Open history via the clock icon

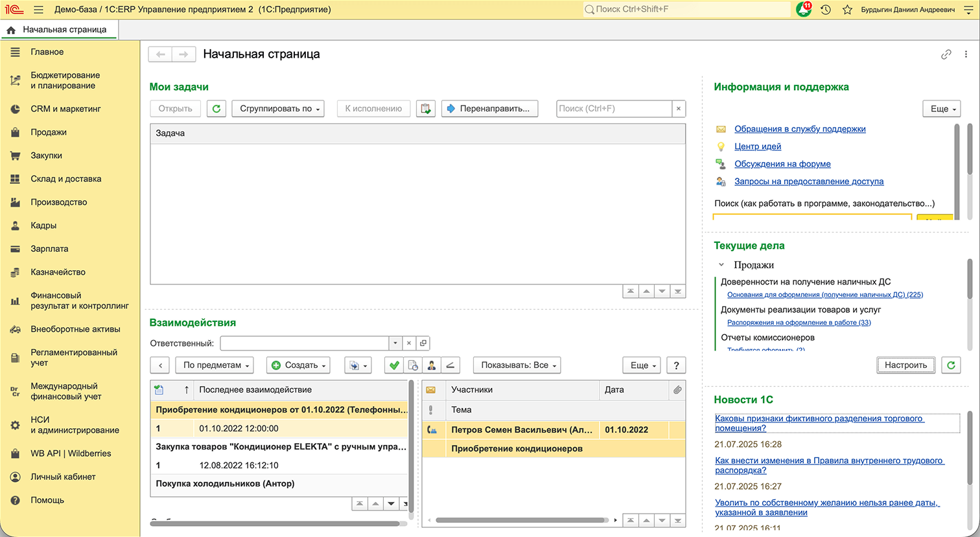coord(824,10)
